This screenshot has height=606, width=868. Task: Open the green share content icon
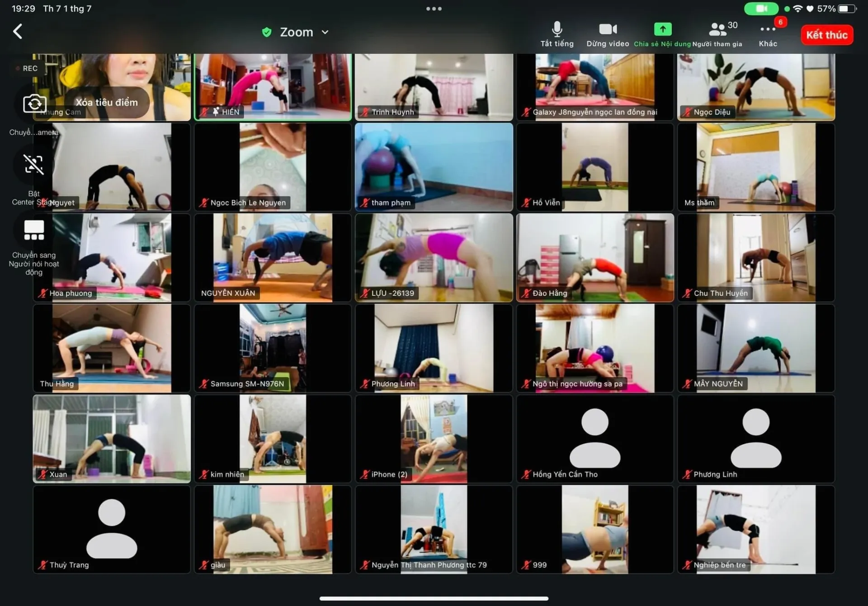click(x=662, y=30)
